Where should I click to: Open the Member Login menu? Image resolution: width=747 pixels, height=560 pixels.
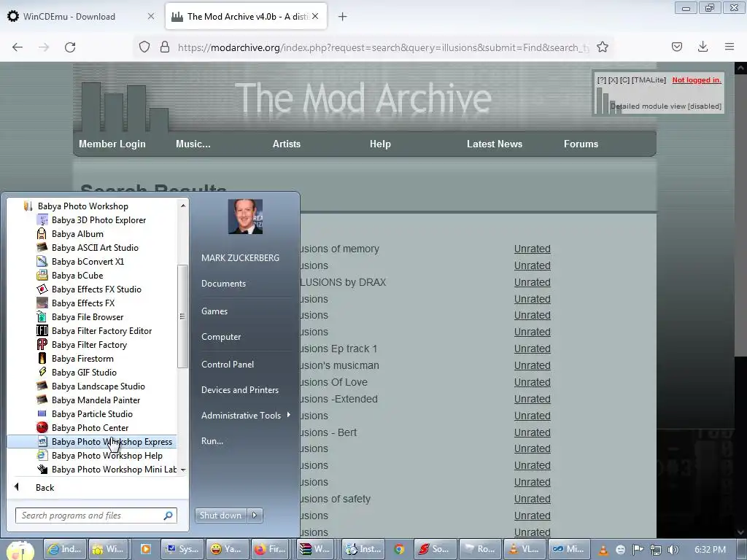[x=112, y=144]
